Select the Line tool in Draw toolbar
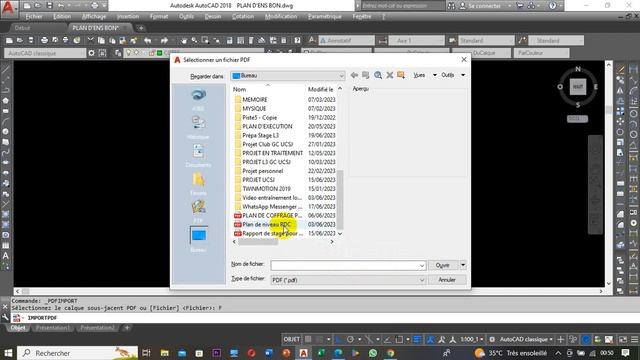This screenshot has height=360, width=640. pos(6,69)
